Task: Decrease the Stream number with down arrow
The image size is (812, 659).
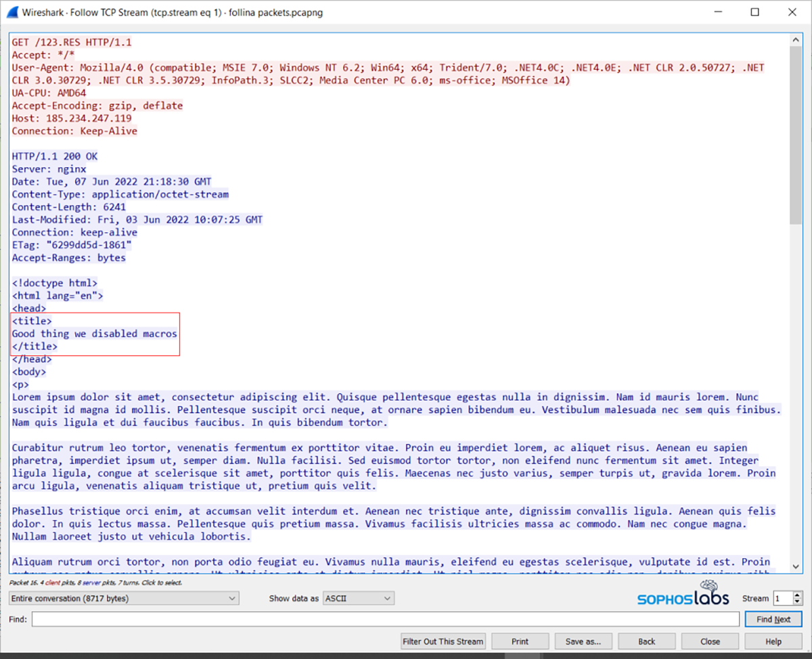Action: pyautogui.click(x=797, y=601)
